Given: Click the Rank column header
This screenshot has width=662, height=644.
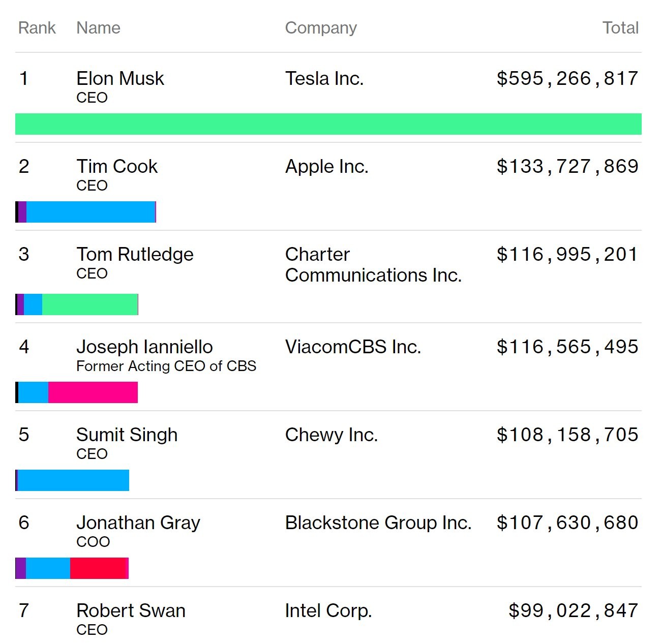Looking at the screenshot, I should [x=37, y=28].
